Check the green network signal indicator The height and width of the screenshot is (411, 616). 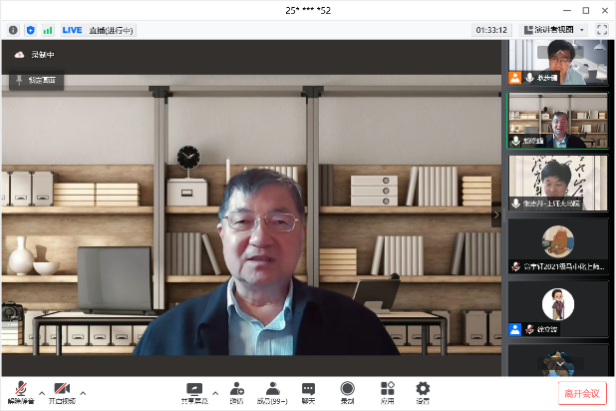click(47, 30)
